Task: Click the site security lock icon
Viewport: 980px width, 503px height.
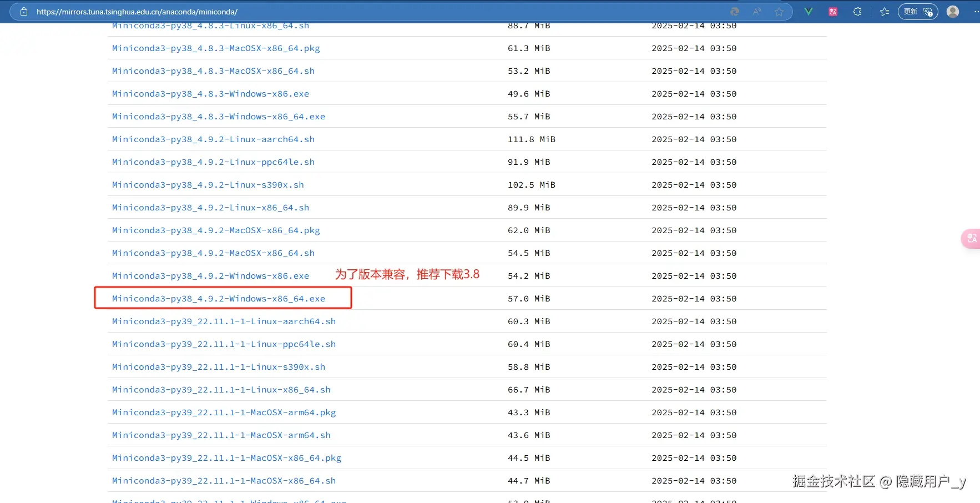Action: (24, 11)
